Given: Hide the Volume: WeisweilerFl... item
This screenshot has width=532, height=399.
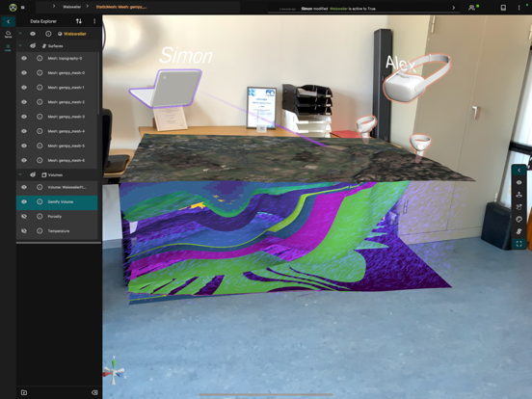Looking at the screenshot, I should click(x=24, y=187).
